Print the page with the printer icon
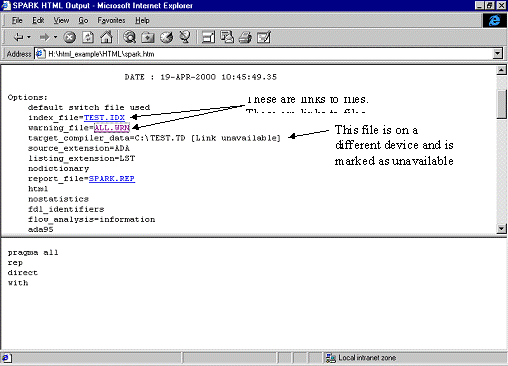This screenshot has height=366, width=508. point(245,37)
